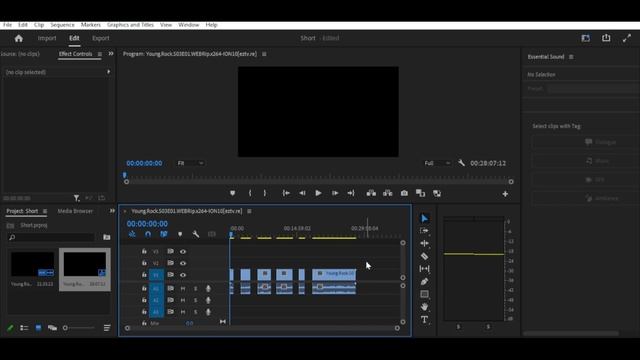Toggle Snap in timeline
Screen dimensions: 640x360
[x=148, y=234]
